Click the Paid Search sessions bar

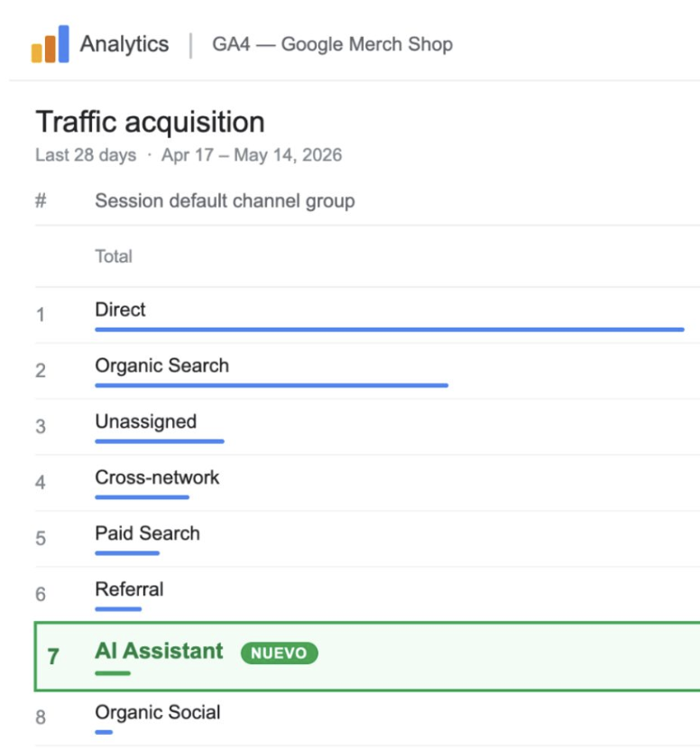(127, 553)
